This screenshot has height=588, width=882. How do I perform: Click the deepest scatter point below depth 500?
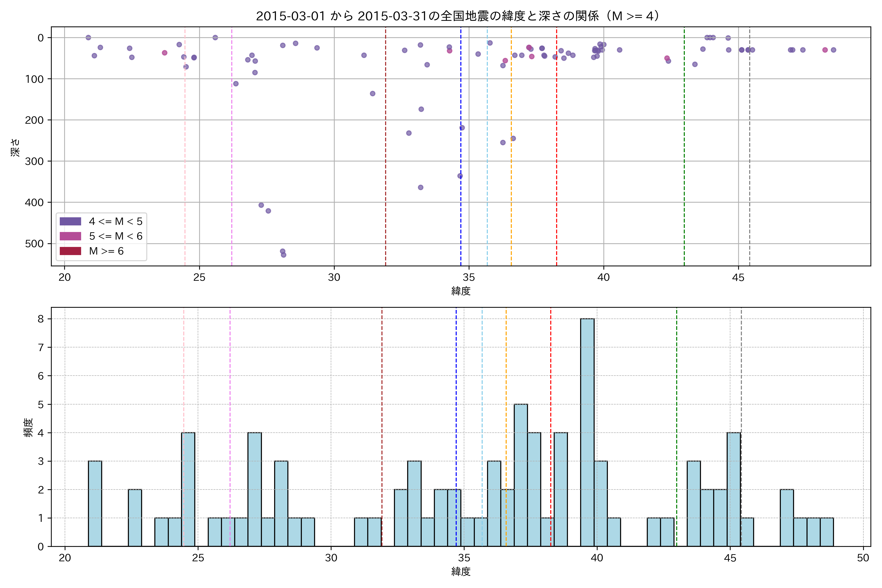click(x=283, y=255)
